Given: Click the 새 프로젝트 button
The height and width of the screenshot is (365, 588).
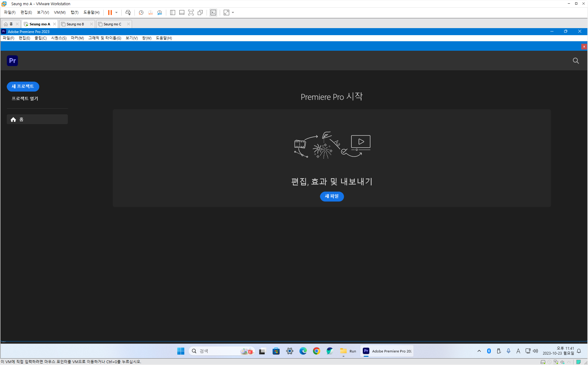Looking at the screenshot, I should point(23,87).
